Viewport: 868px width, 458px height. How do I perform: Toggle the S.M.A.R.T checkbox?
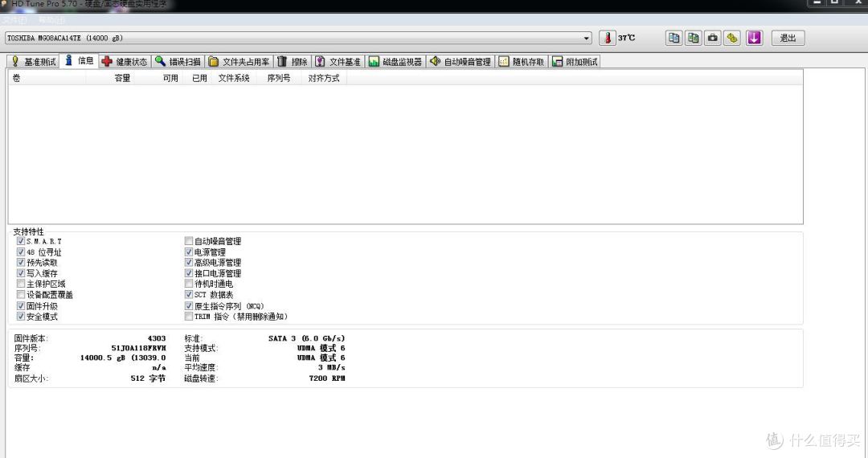(21, 241)
